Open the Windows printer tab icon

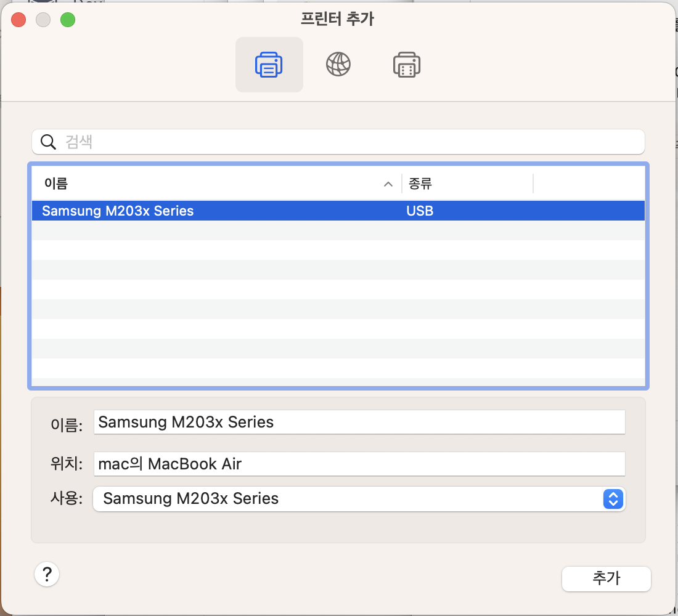point(406,65)
